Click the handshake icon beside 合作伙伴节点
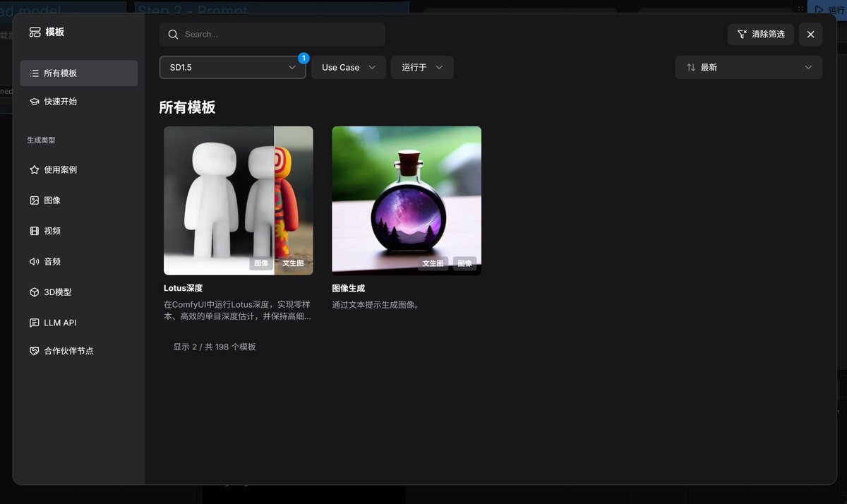 point(34,351)
